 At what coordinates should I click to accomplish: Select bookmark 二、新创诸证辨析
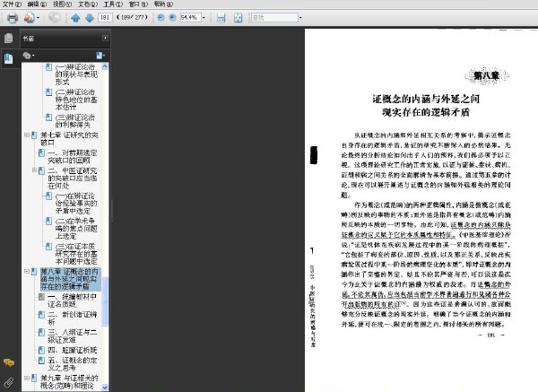(x=73, y=318)
